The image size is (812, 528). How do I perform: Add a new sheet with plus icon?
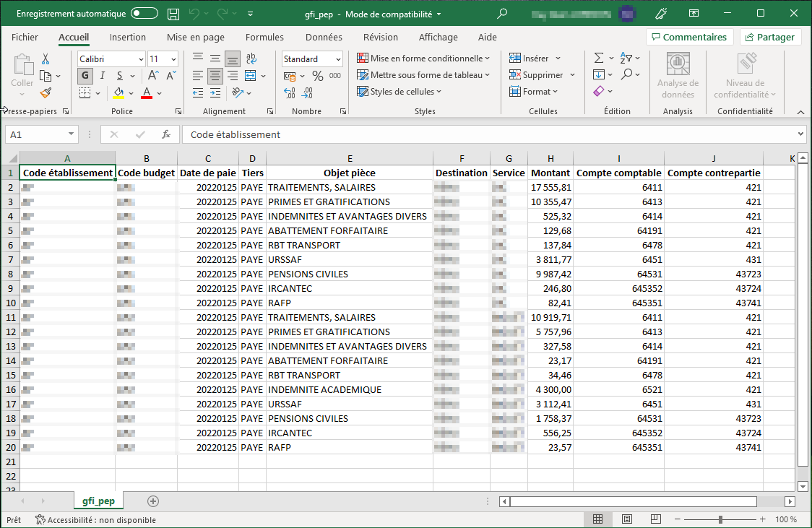tap(152, 501)
